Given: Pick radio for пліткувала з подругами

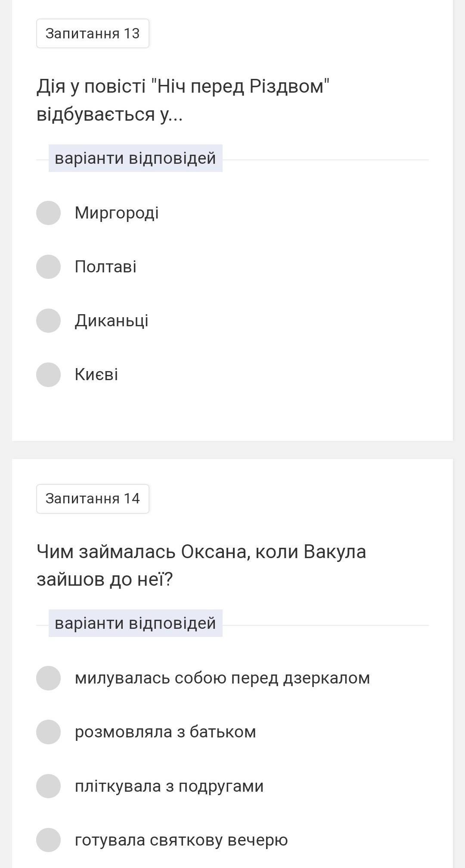Looking at the screenshot, I should [x=48, y=786].
